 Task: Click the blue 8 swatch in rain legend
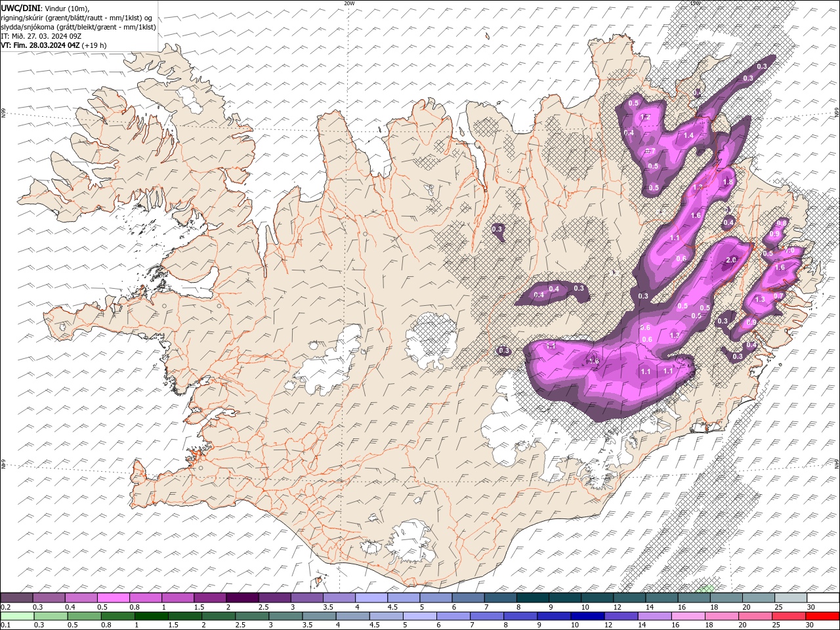tap(520, 616)
